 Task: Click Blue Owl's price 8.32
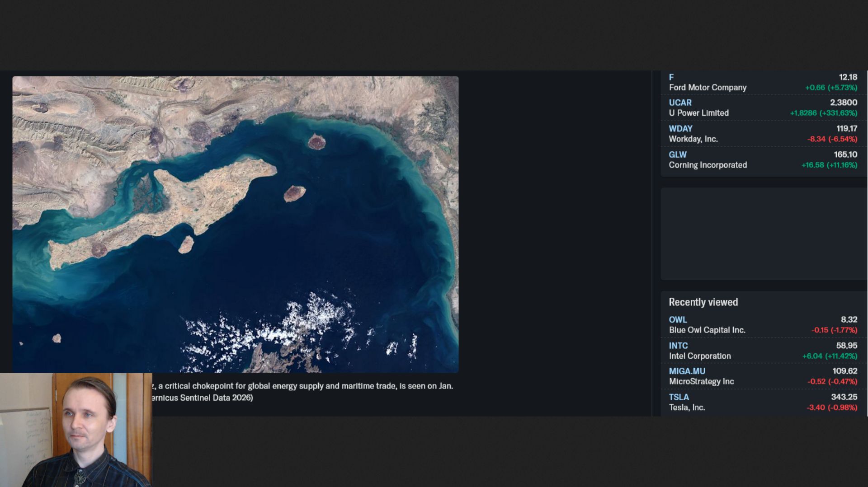click(849, 320)
